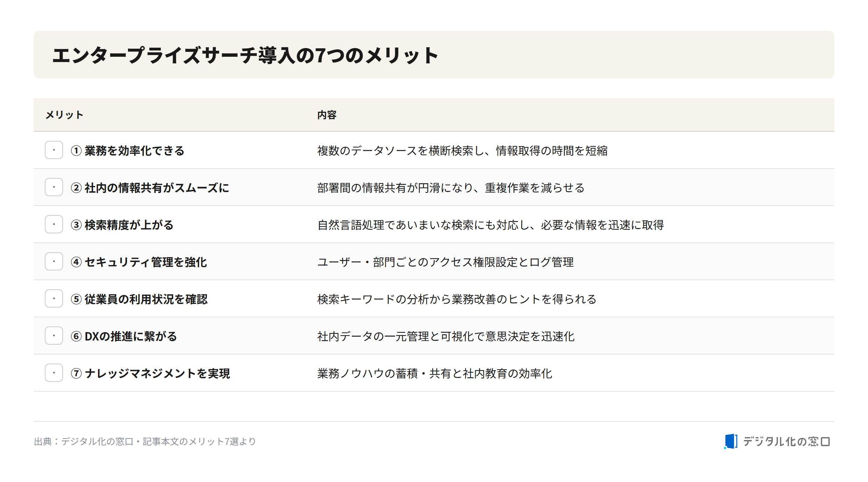The image size is (868, 482).
Task: Click the デジタル化の窓口 brand text at bottom right
Action: coord(786,441)
